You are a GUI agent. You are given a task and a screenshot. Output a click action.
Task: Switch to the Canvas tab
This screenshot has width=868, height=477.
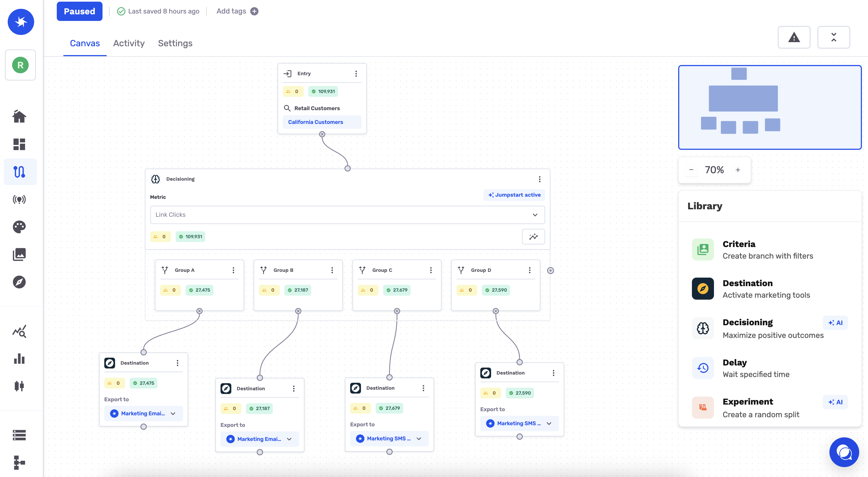click(85, 43)
